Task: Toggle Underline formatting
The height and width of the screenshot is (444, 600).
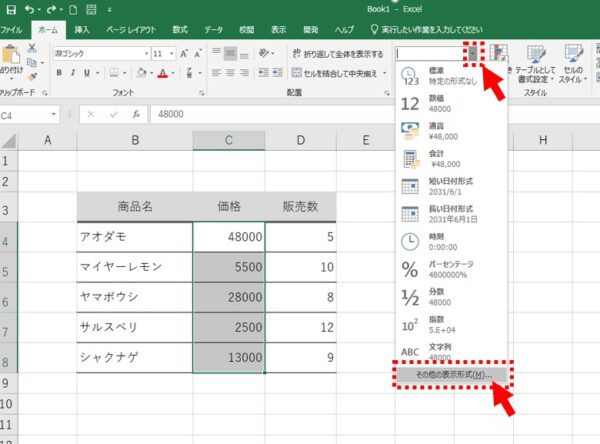Action: pos(87,72)
